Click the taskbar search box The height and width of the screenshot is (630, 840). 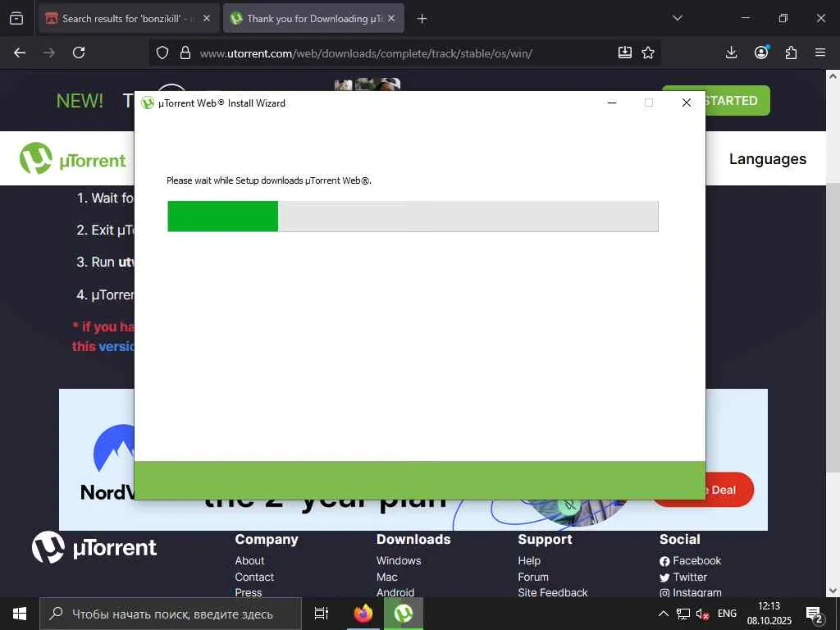click(171, 614)
